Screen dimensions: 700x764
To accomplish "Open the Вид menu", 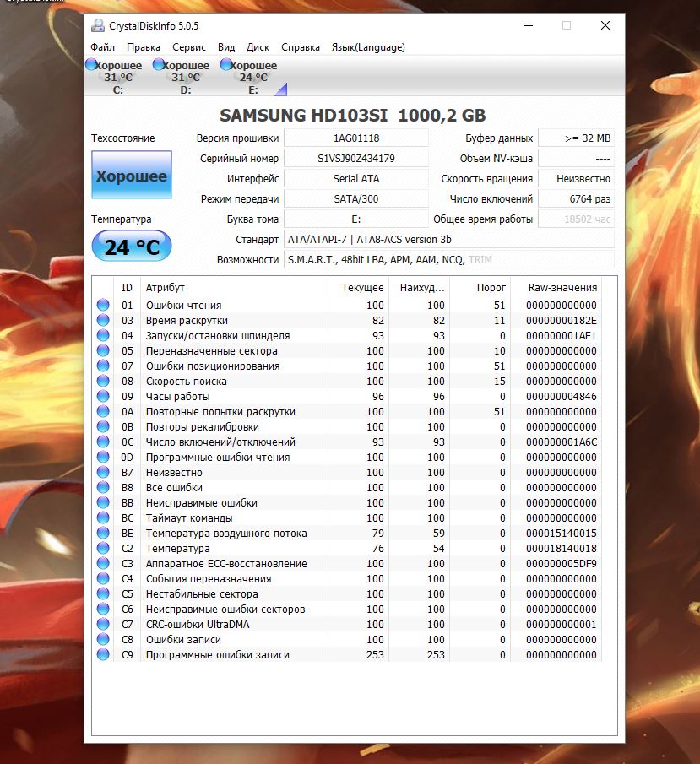I will (226, 47).
